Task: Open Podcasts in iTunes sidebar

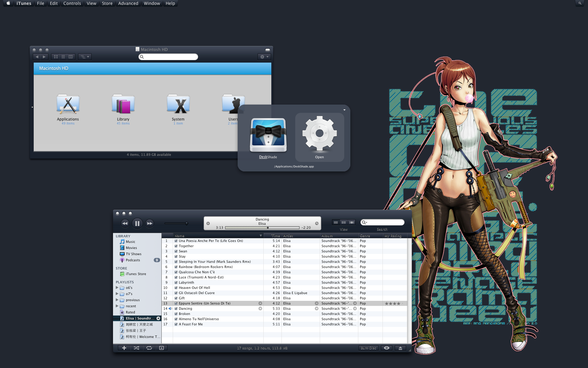Action: pyautogui.click(x=133, y=260)
